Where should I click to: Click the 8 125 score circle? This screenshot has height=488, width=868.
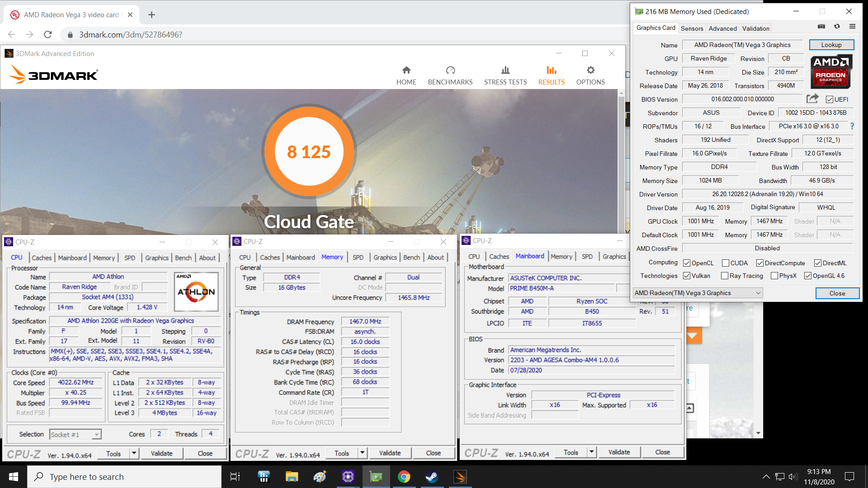coord(309,151)
